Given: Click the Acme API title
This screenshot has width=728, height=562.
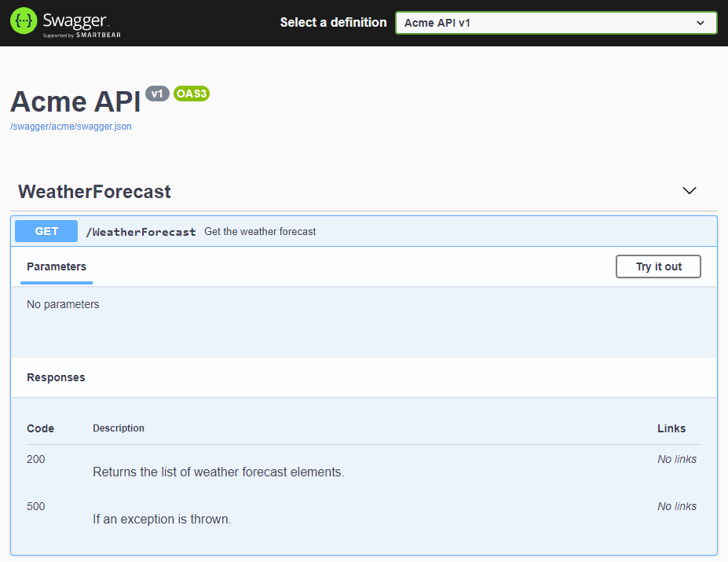Looking at the screenshot, I should pos(75,102).
